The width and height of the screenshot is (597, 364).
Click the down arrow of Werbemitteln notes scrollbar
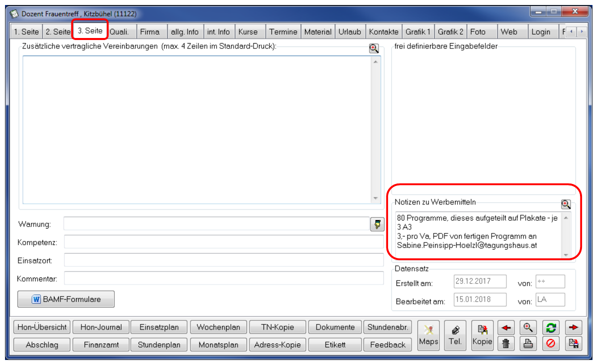point(566,254)
